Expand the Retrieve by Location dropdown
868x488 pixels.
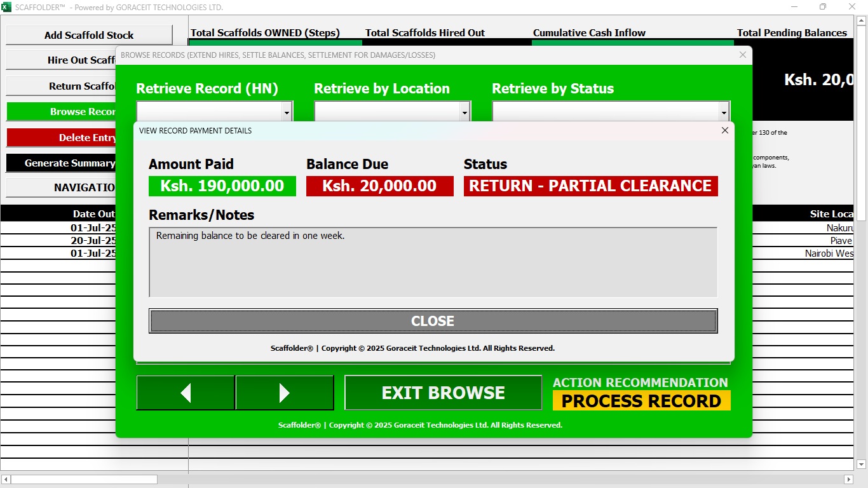pyautogui.click(x=465, y=112)
